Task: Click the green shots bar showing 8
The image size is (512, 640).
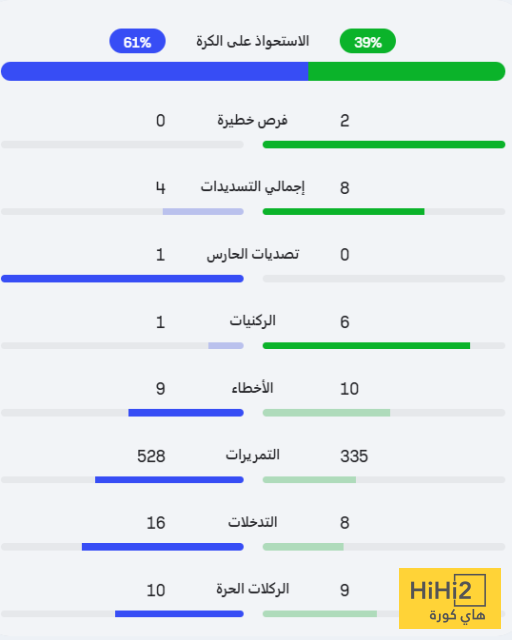Action: pyautogui.click(x=343, y=211)
